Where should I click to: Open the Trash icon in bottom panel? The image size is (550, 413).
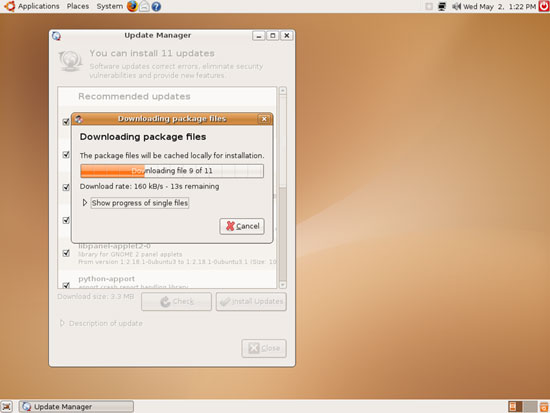pyautogui.click(x=544, y=407)
